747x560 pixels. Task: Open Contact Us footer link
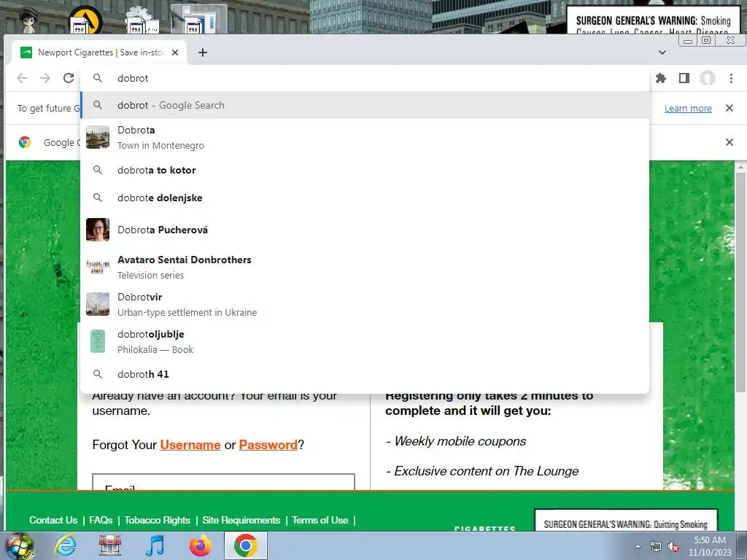point(53,520)
